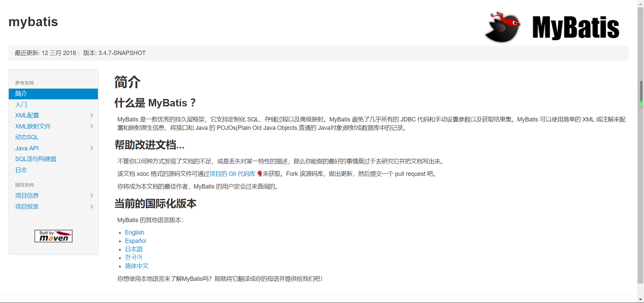Click the scrollbar down arrow
This screenshot has width=644, height=303.
click(x=641, y=299)
